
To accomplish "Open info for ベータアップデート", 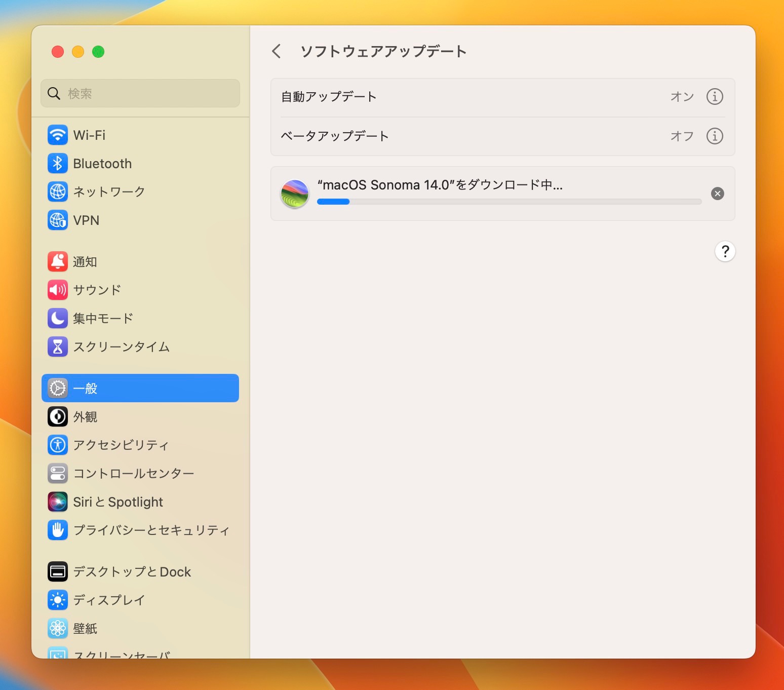I will [715, 136].
